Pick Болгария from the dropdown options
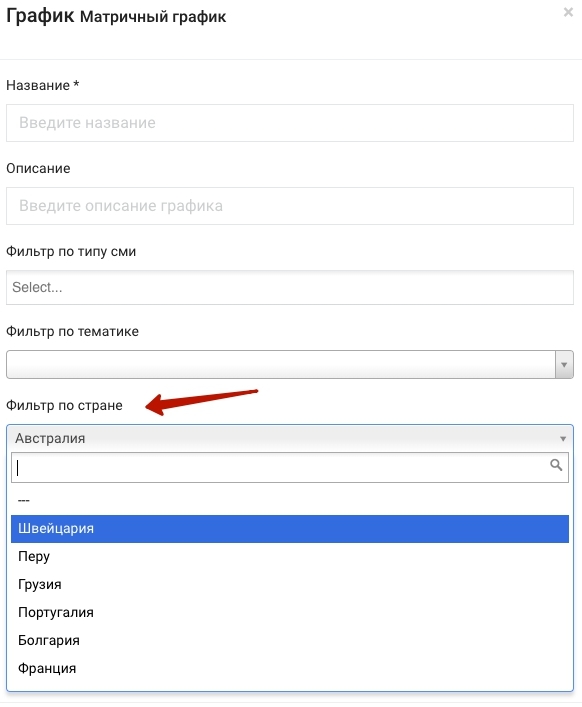 (290, 640)
